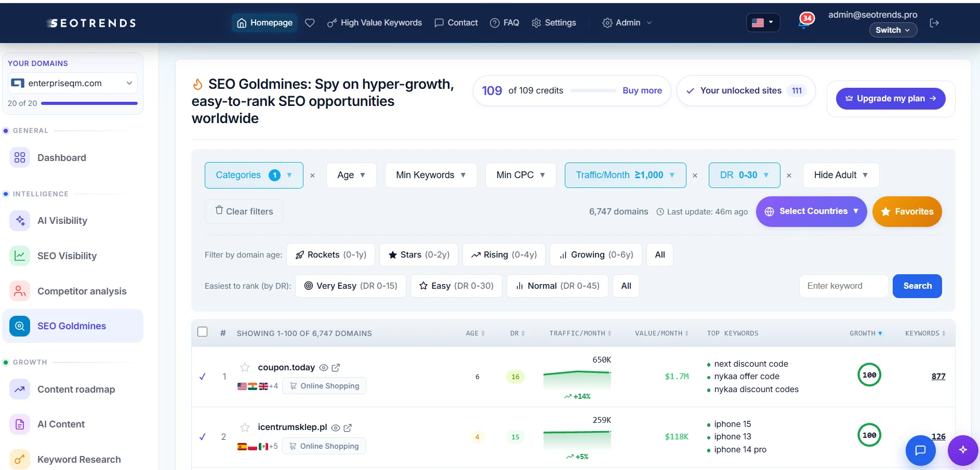Expand the Min CPC dropdown
The width and height of the screenshot is (980, 470).
coord(521,176)
